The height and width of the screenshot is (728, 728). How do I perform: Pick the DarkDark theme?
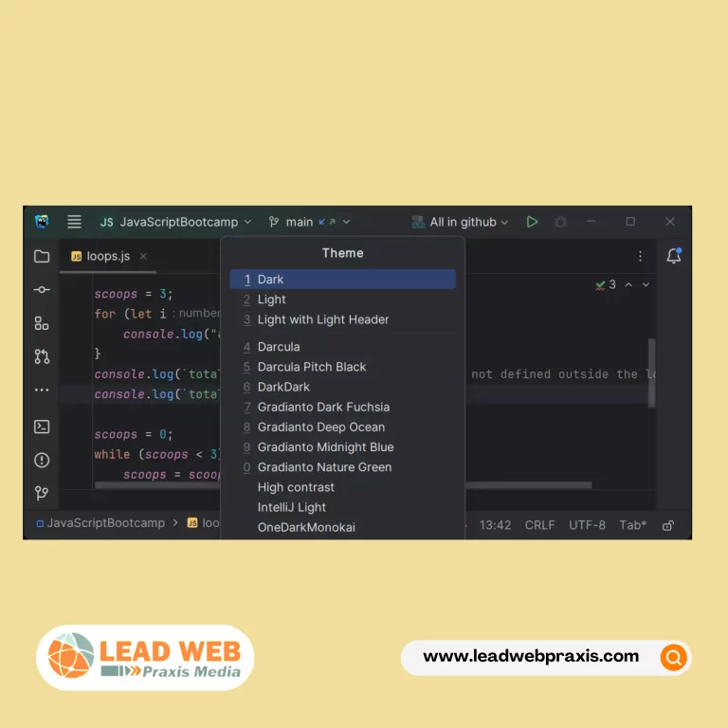point(342,387)
